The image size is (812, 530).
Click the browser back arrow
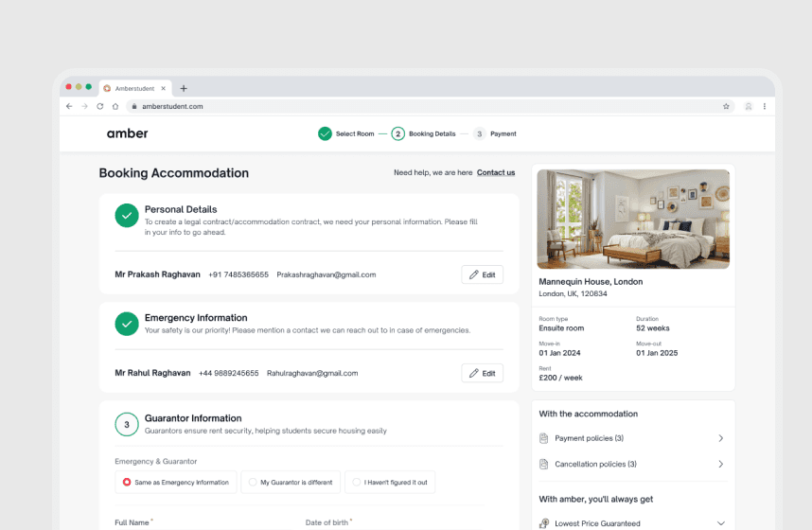tap(69, 106)
